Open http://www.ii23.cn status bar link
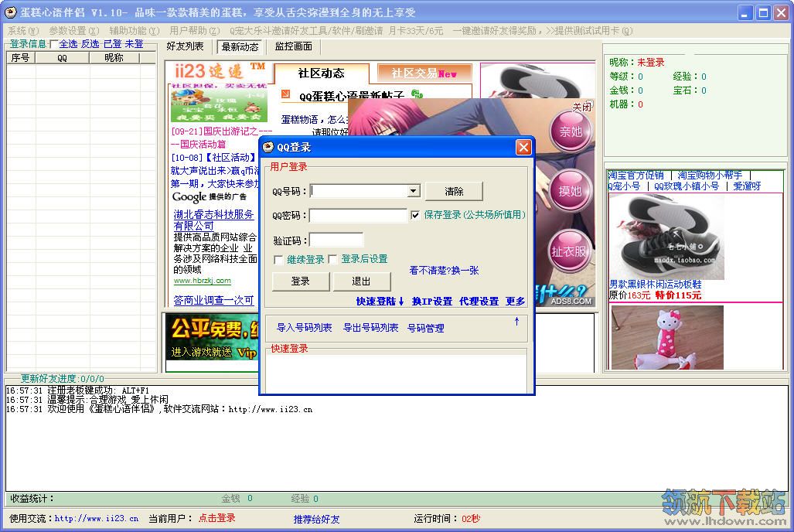 pyautogui.click(x=96, y=518)
